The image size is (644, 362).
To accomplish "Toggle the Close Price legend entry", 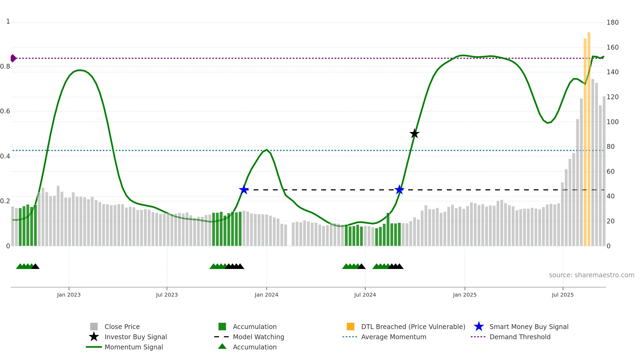I will coord(115,327).
